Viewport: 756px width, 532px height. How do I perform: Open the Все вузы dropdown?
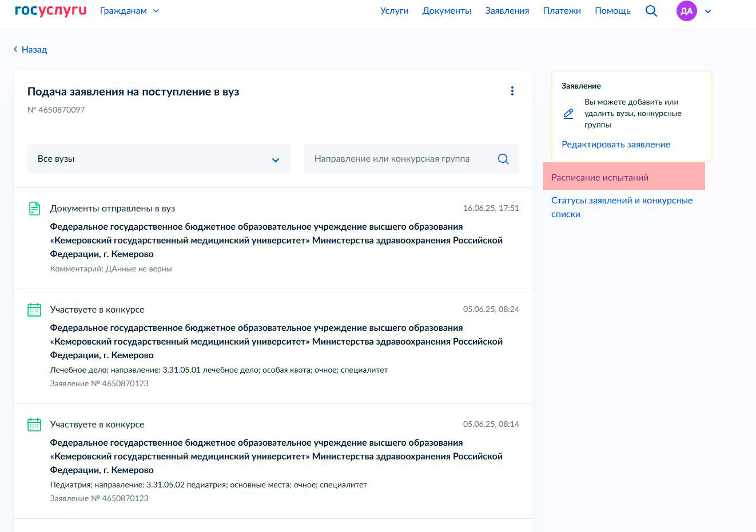(x=159, y=159)
